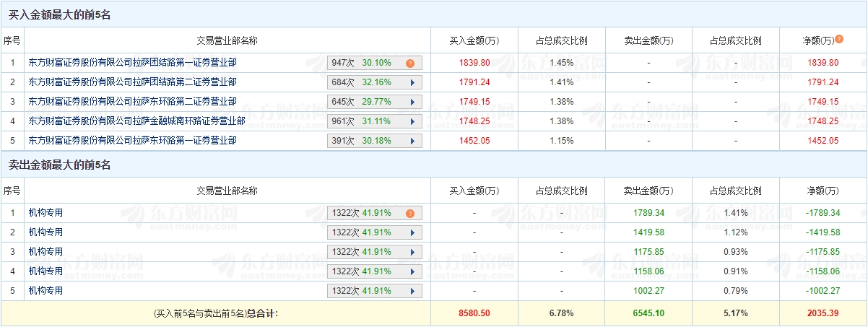This screenshot has width=868, height=327.
Task: Click the blue arrow beside 684次 32.16%
Action: (x=412, y=82)
